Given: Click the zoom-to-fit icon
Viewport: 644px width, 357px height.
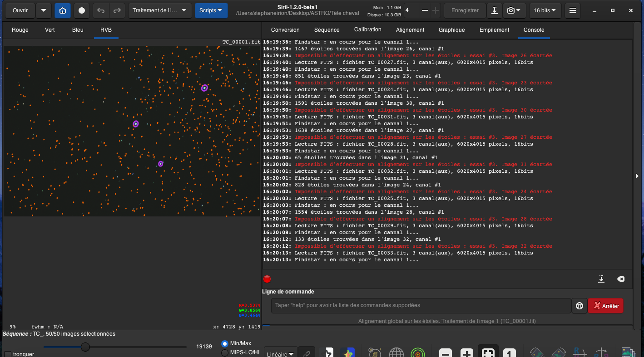Looking at the screenshot, I should (x=488, y=352).
